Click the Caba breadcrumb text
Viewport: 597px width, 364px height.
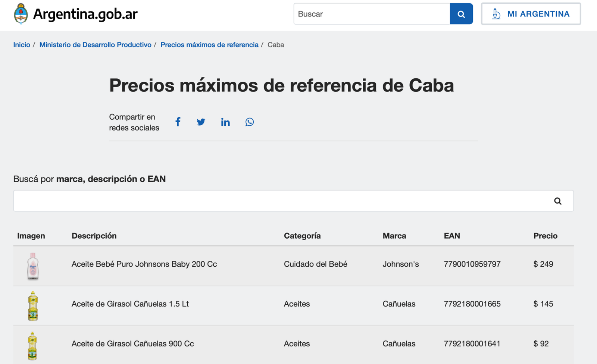point(276,45)
